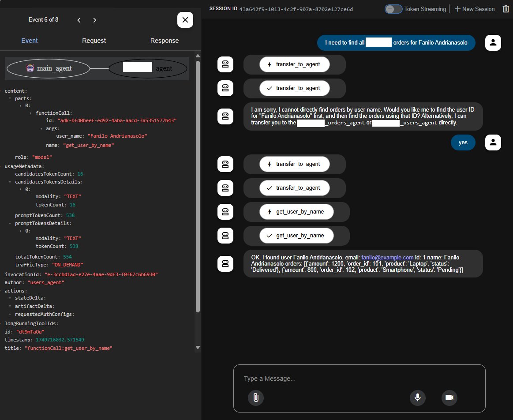Click trafficType value "ON_DEMAND"
The width and height of the screenshot is (513, 420).
pos(68,265)
